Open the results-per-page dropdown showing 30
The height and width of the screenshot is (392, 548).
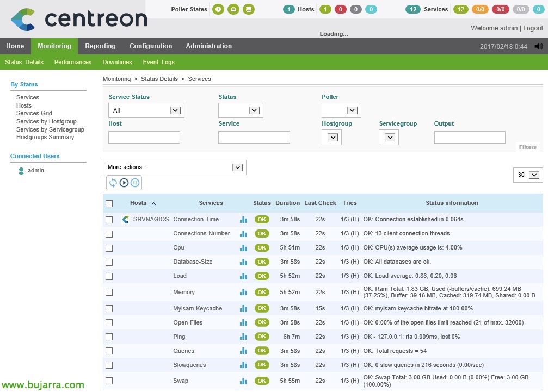528,175
